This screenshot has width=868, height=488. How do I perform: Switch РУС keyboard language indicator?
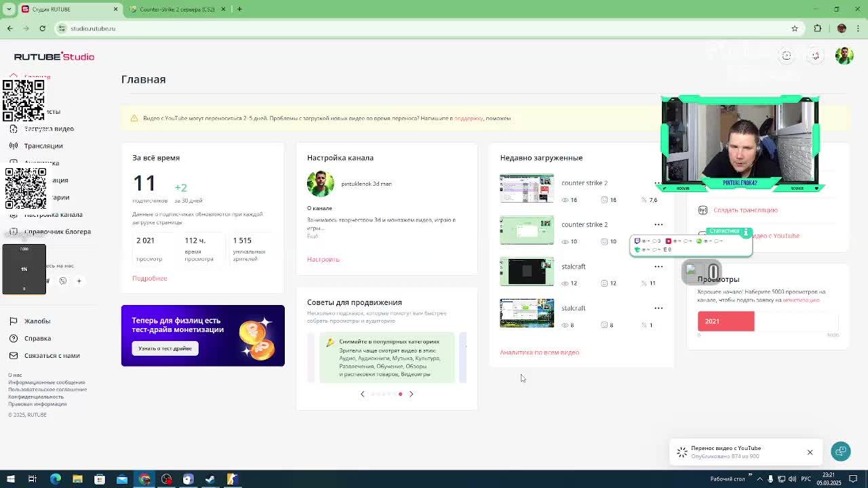click(806, 479)
